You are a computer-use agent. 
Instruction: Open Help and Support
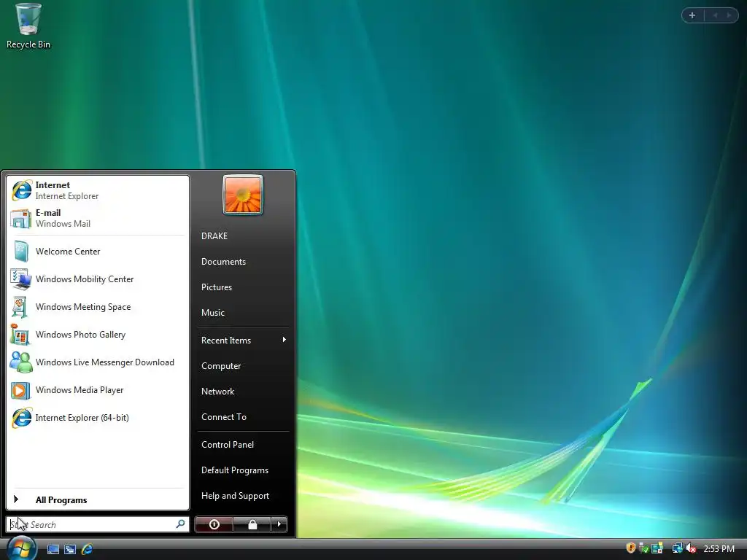click(x=243, y=496)
